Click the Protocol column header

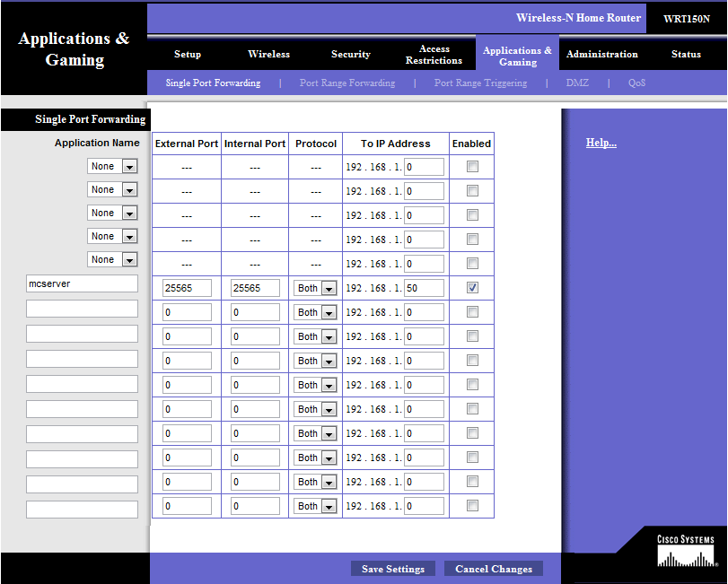[x=316, y=144]
